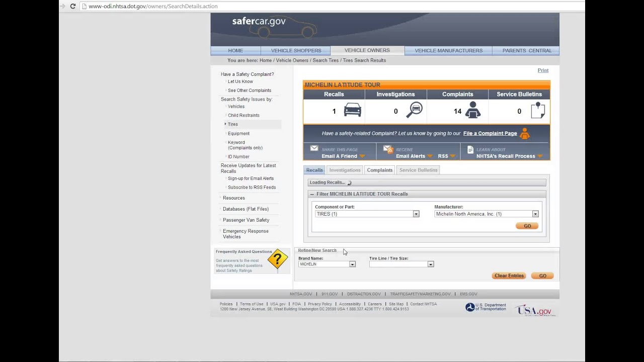Click the browser address bar URL
Viewport: 644px width, 362px height.
(x=153, y=6)
